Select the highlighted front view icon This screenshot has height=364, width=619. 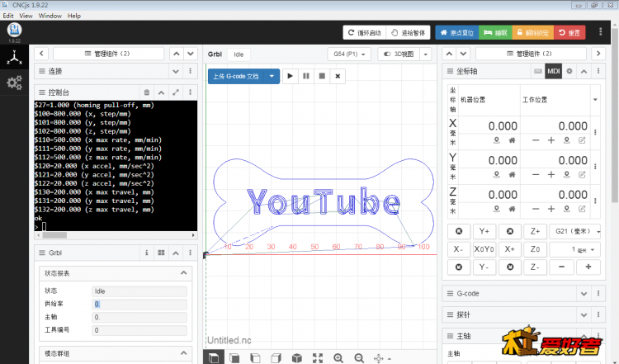coord(214,357)
